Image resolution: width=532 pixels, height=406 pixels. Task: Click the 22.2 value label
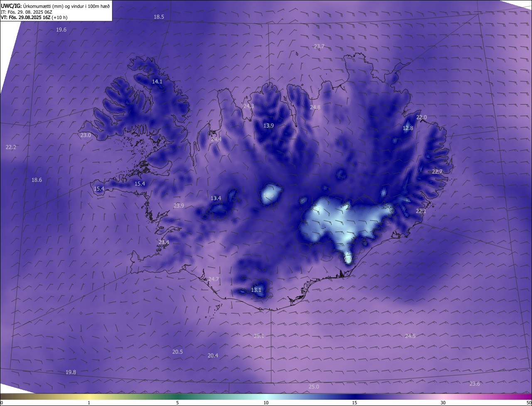pyautogui.click(x=11, y=147)
